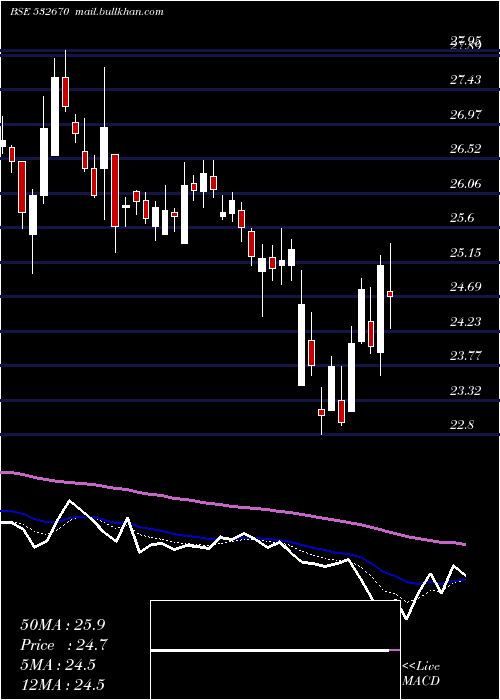This screenshot has width=500, height=700.
Task: Select the 25.6 price level label
Action: (x=462, y=218)
